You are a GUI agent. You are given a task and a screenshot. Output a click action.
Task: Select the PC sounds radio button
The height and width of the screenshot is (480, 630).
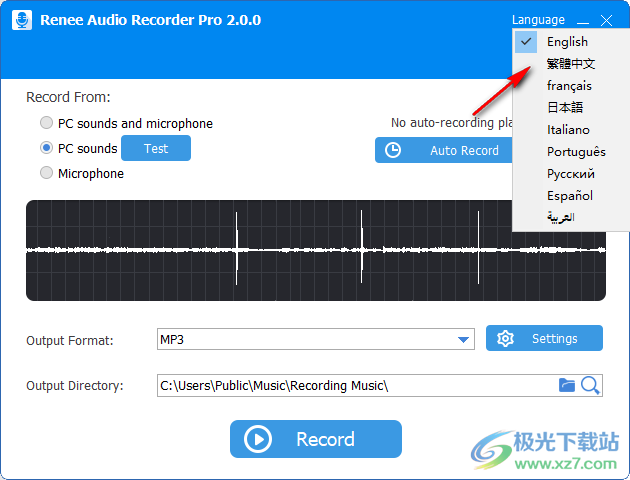47,148
